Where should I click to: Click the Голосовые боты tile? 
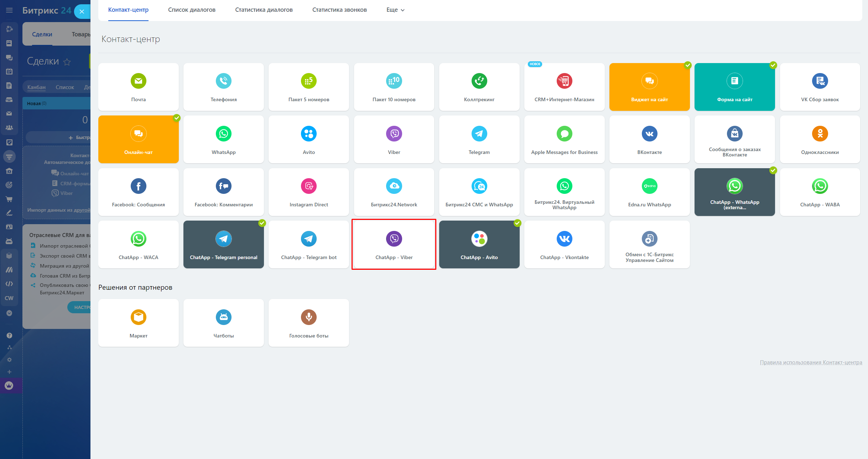pyautogui.click(x=308, y=323)
